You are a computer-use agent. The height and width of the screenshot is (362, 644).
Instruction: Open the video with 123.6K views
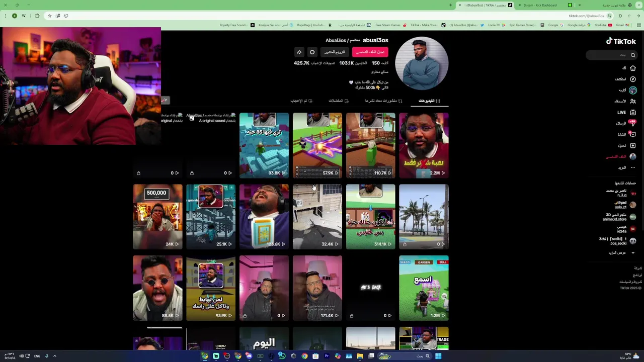264,217
